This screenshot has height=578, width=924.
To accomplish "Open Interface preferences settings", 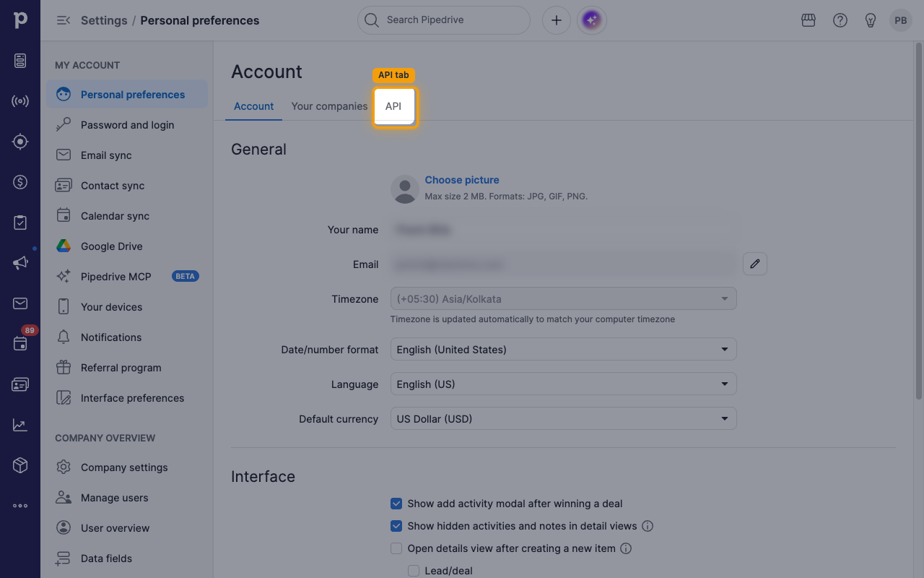I will pos(127,398).
